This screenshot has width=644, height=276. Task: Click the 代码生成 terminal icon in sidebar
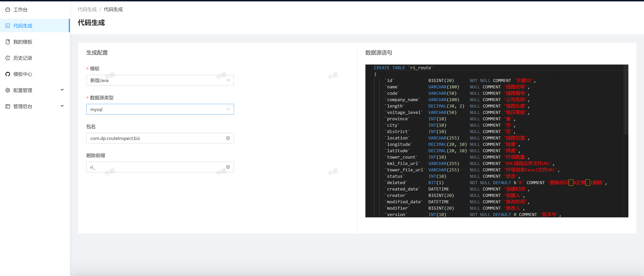[x=8, y=26]
